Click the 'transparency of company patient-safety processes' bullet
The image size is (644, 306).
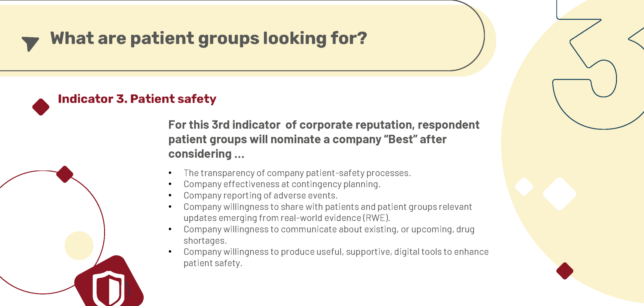pos(297,173)
